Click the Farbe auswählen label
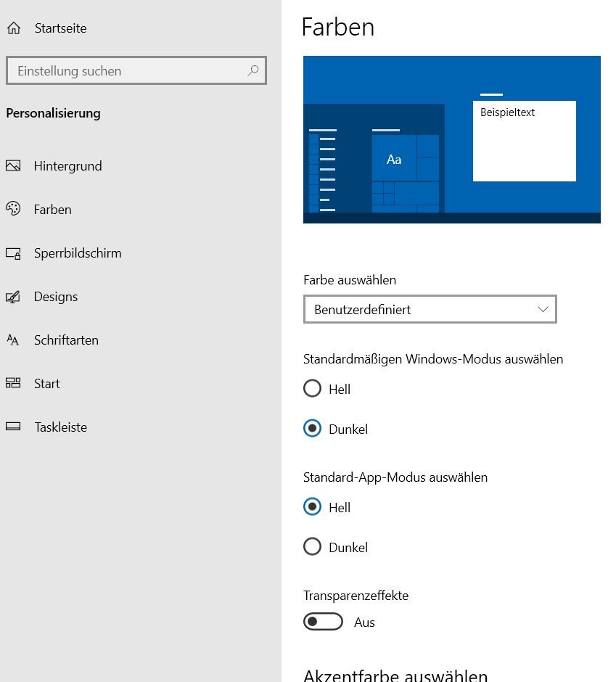 350,279
